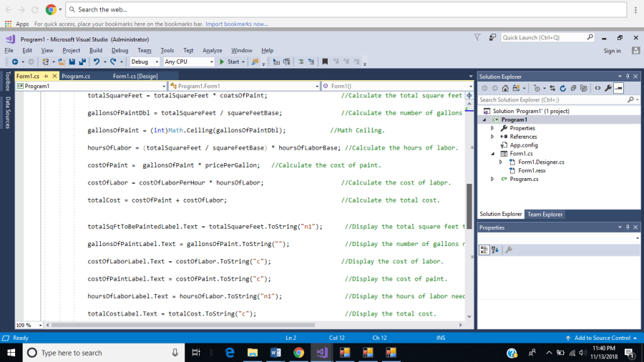Refresh the Solution Explorer
The image size is (644, 362).
(562, 88)
